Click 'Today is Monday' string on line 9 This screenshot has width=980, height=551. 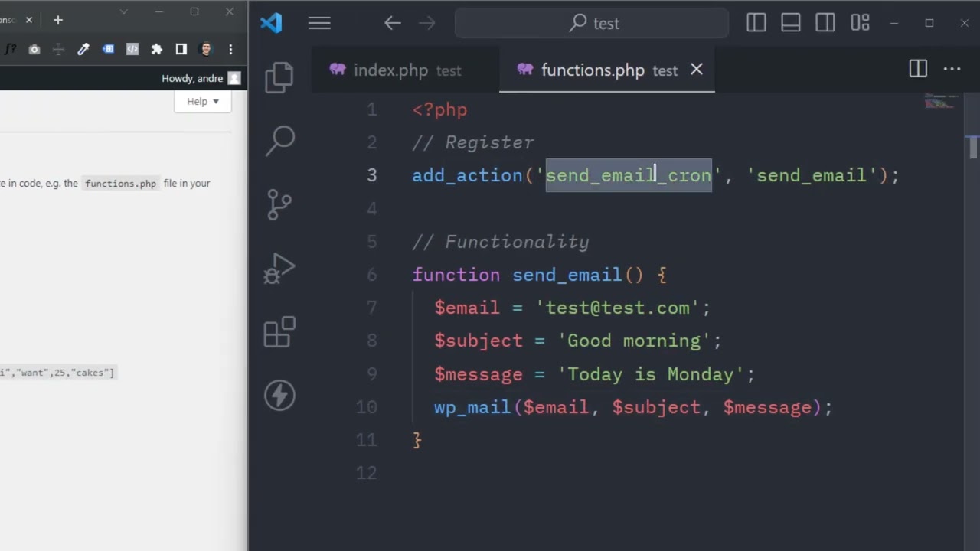coord(651,374)
